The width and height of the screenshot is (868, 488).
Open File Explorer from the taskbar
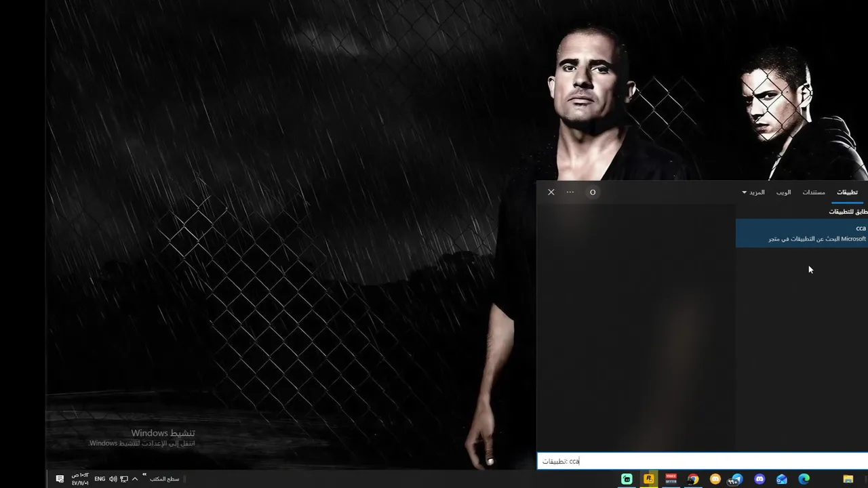[x=848, y=479]
